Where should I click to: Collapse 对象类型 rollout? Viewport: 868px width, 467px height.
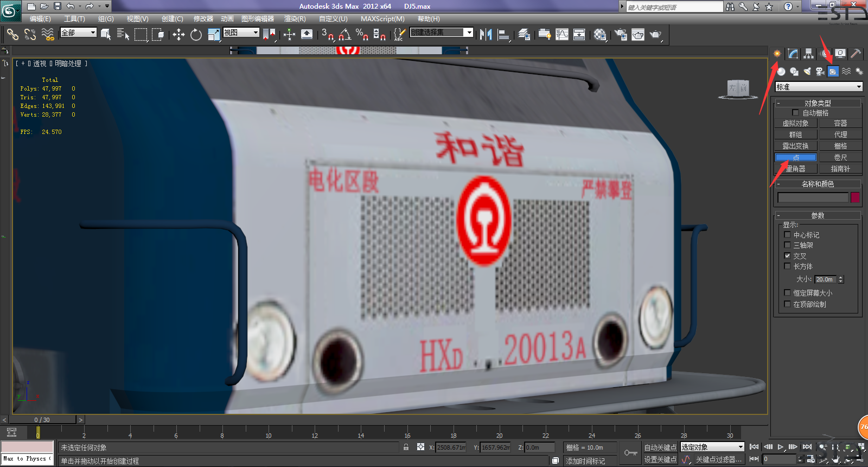(x=818, y=103)
